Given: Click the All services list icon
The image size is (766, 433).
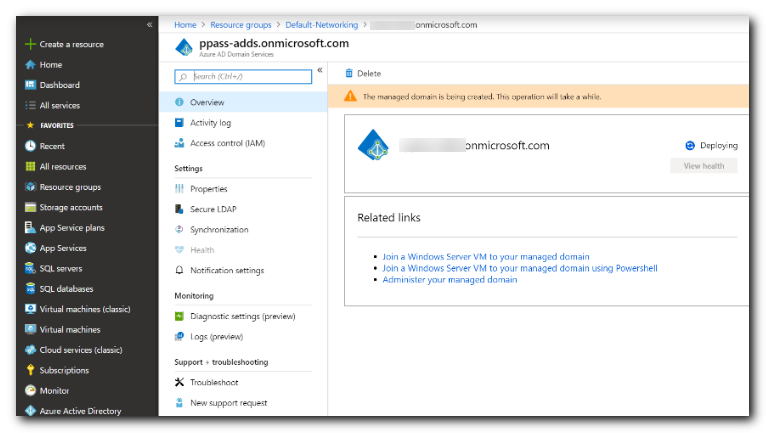Looking at the screenshot, I should tap(30, 105).
